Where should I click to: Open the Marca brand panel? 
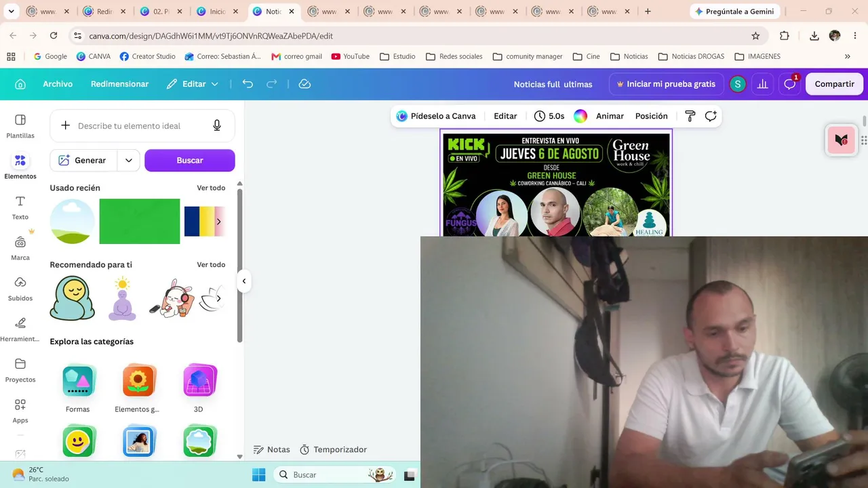[20, 248]
